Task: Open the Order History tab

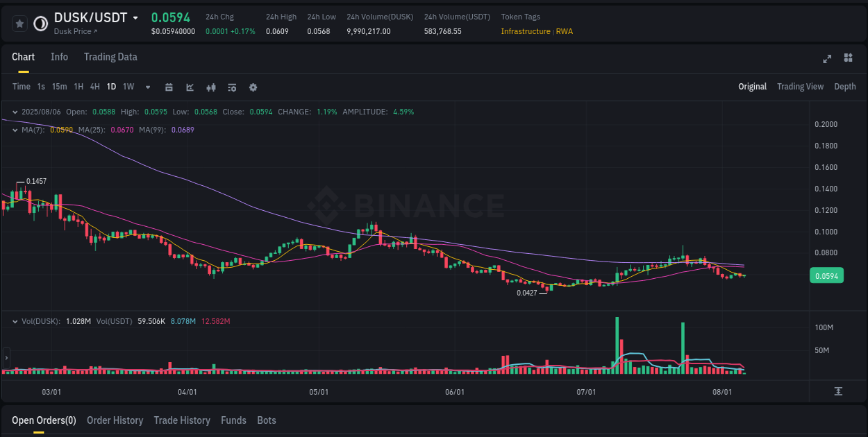Action: pyautogui.click(x=115, y=420)
